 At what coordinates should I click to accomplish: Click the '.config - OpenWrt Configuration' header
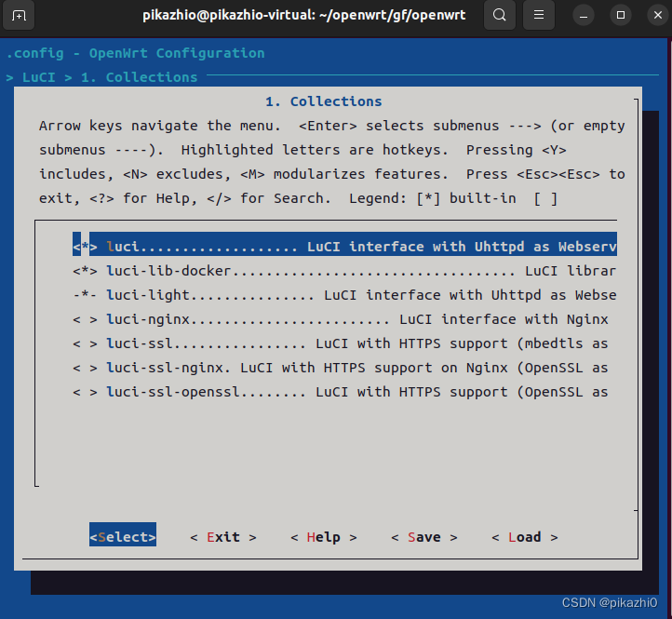tap(136, 54)
